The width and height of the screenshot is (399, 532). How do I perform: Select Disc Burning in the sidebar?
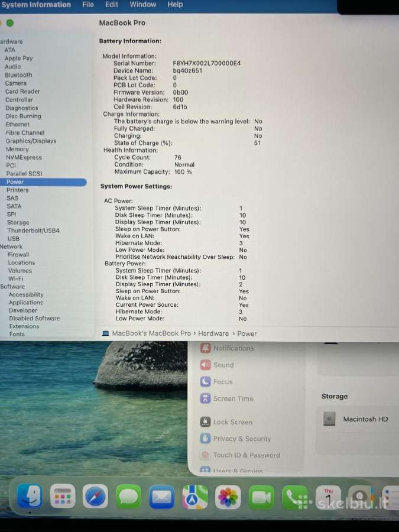(23, 116)
